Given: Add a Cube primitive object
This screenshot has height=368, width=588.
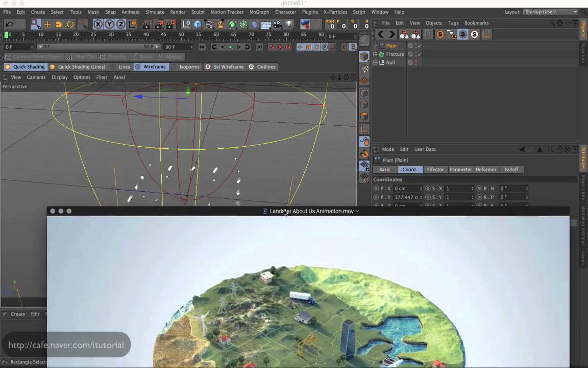Looking at the screenshot, I should click(x=197, y=25).
